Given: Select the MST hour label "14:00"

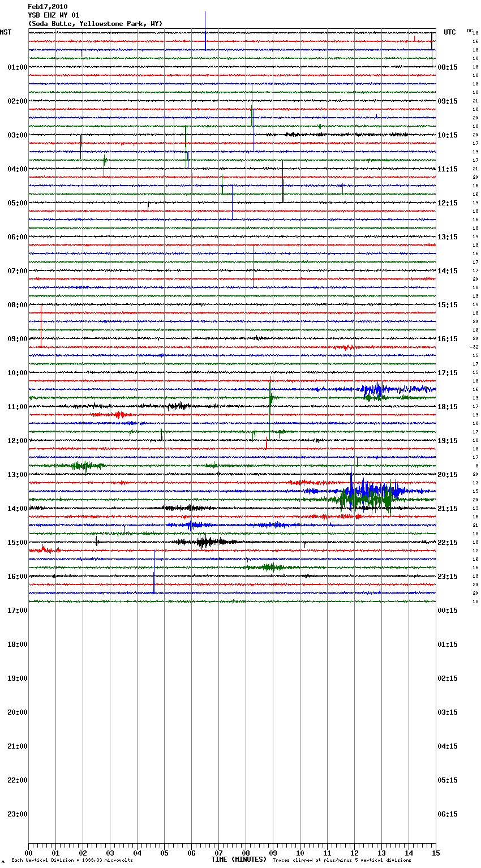Looking at the screenshot, I should point(18,509).
